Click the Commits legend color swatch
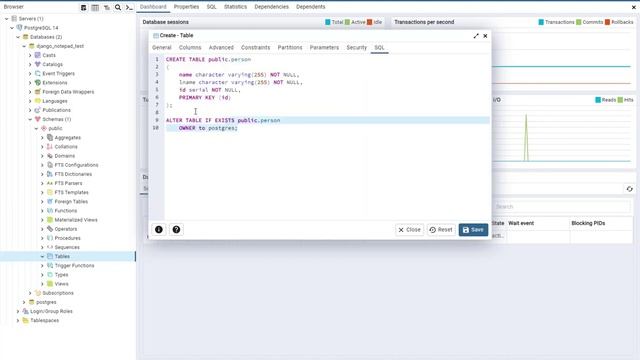 (578, 22)
